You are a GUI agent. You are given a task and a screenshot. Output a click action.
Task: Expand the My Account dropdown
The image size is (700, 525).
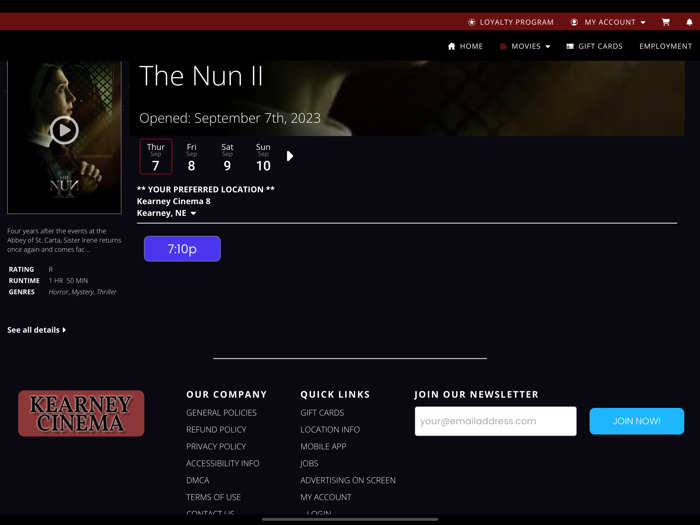608,22
